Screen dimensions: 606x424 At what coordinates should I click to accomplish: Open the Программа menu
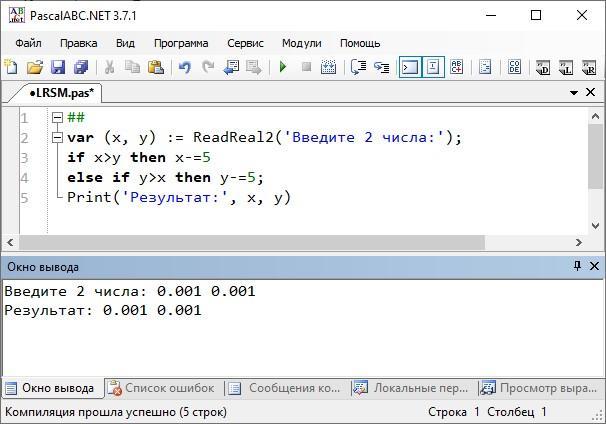181,43
